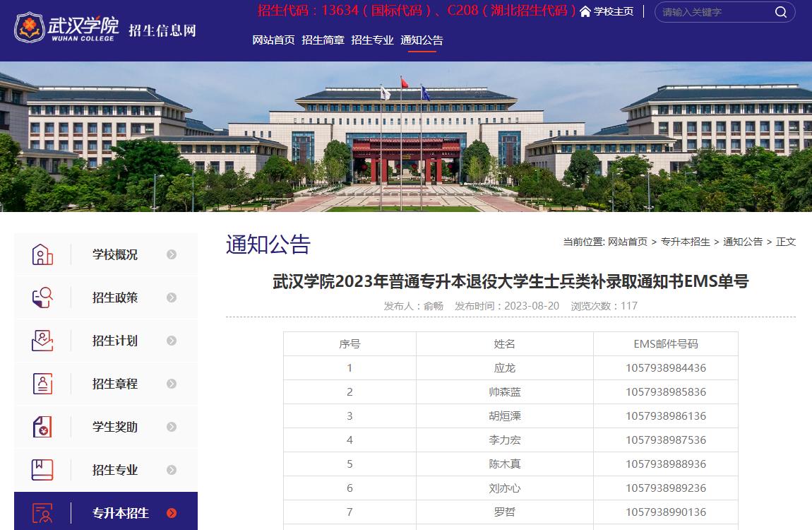Click the home icon beside 学校主页
This screenshot has width=812, height=530.
[585, 11]
